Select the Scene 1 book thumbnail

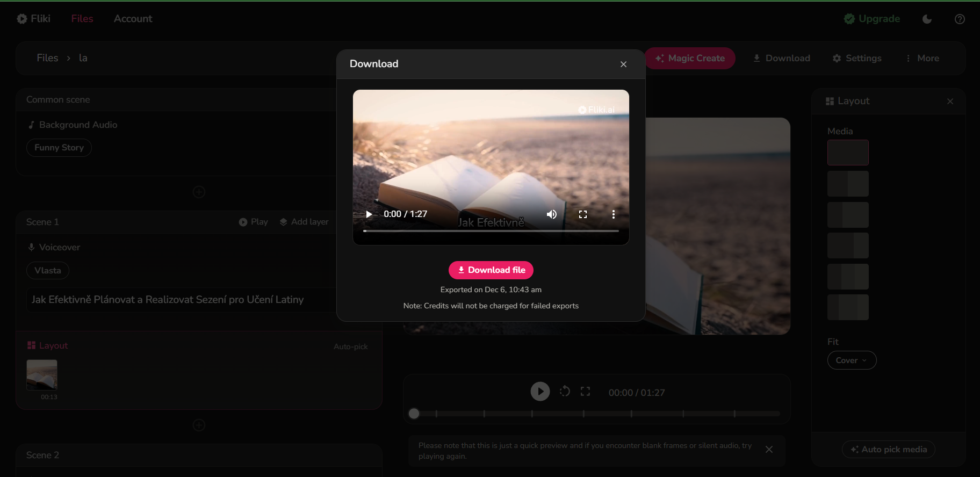coord(42,374)
